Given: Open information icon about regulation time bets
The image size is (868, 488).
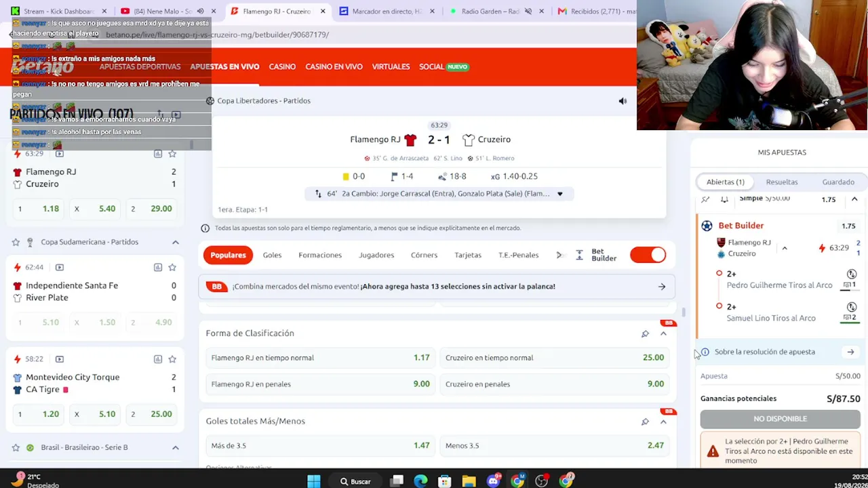Looking at the screenshot, I should [x=205, y=228].
